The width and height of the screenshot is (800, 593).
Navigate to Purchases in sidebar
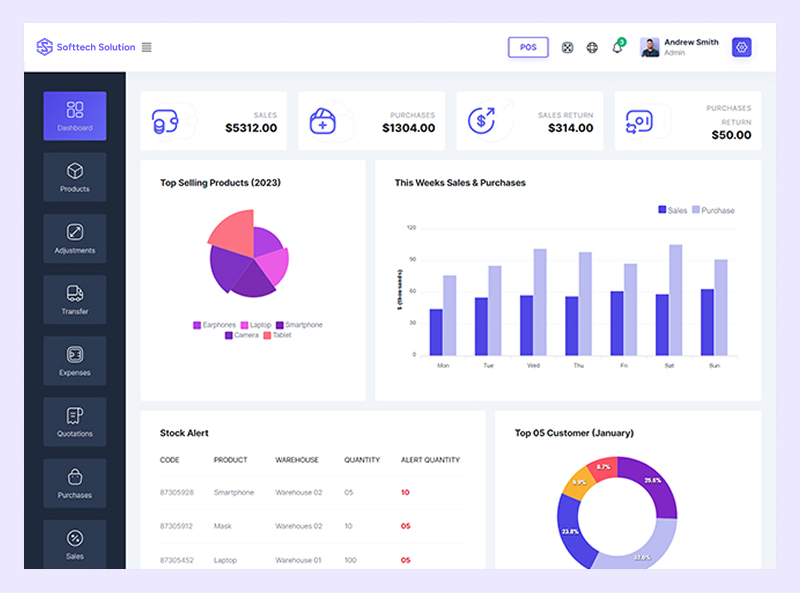75,482
